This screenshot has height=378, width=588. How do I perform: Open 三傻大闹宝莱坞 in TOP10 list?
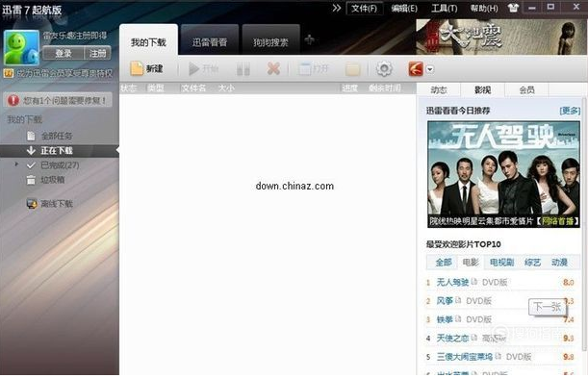pyautogui.click(x=465, y=357)
